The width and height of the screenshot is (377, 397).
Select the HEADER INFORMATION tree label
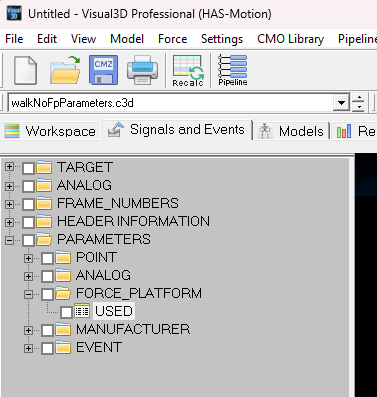tap(133, 221)
